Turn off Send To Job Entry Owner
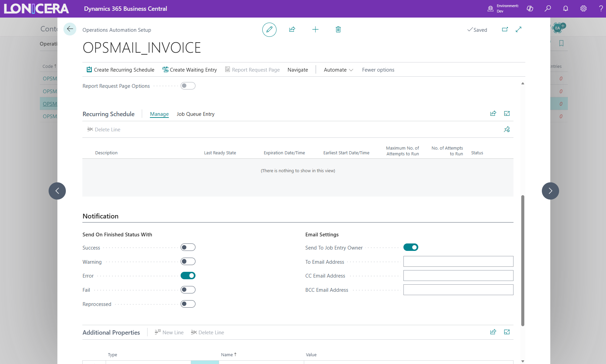This screenshot has width=606, height=364. (411, 248)
